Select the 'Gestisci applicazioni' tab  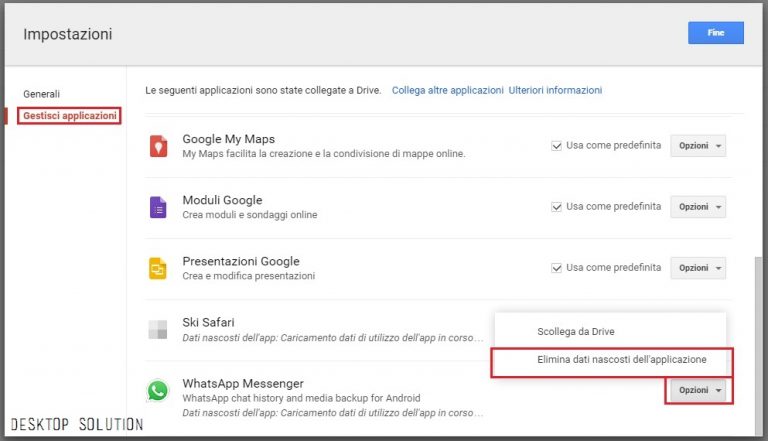[x=69, y=116]
